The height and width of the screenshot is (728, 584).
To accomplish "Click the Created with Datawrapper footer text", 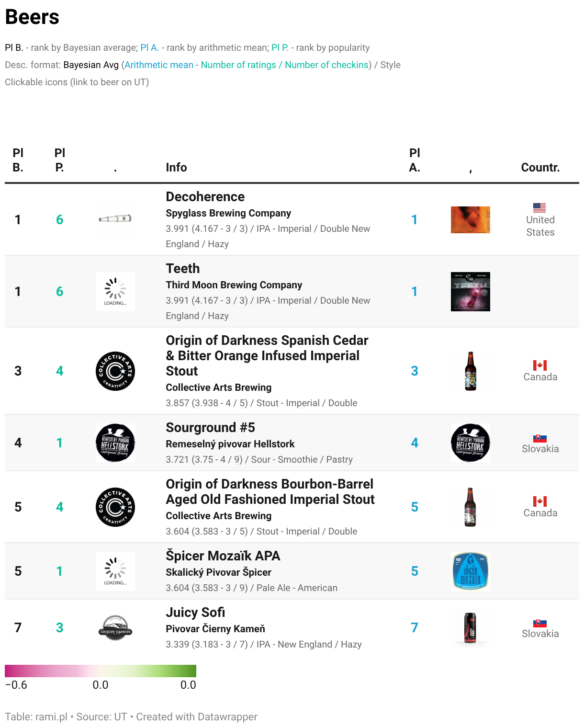I will 197,717.
